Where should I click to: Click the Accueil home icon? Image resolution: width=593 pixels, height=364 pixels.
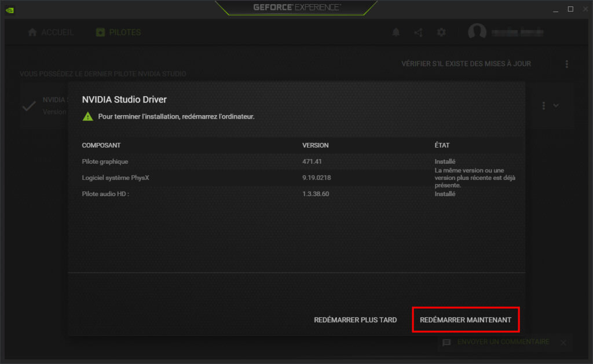click(32, 32)
